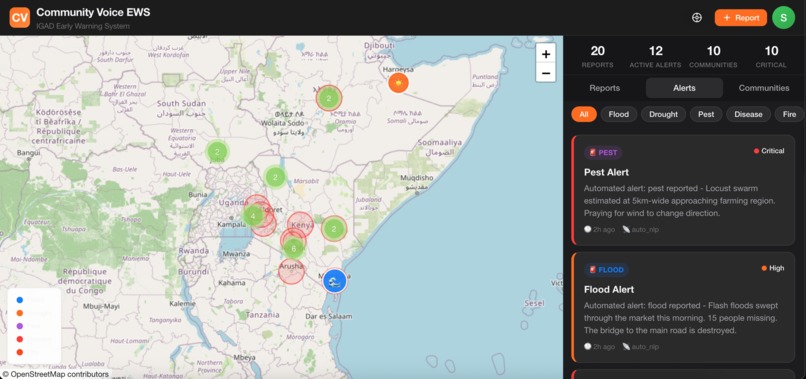
Task: Open the Flood Alert card title
Action: click(609, 290)
